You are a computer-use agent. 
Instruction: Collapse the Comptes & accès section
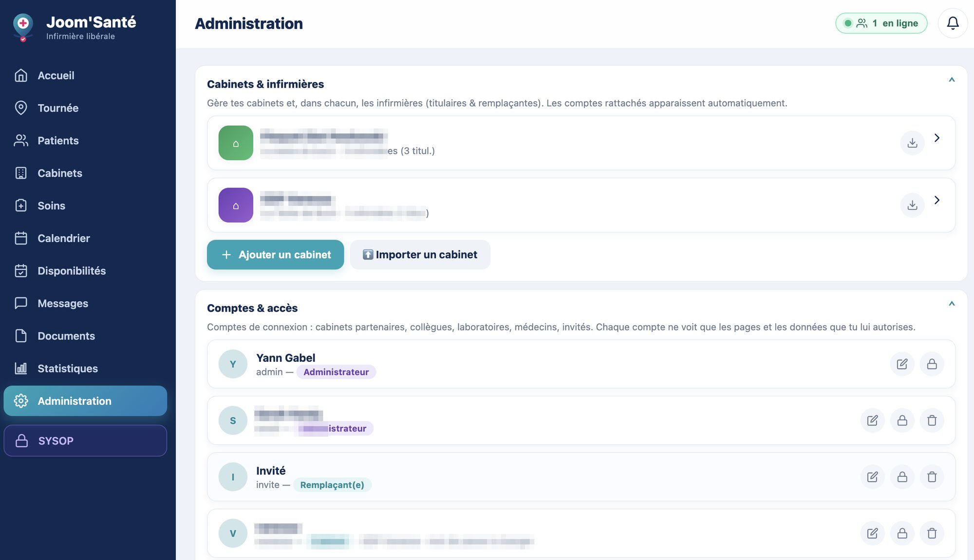[952, 303]
